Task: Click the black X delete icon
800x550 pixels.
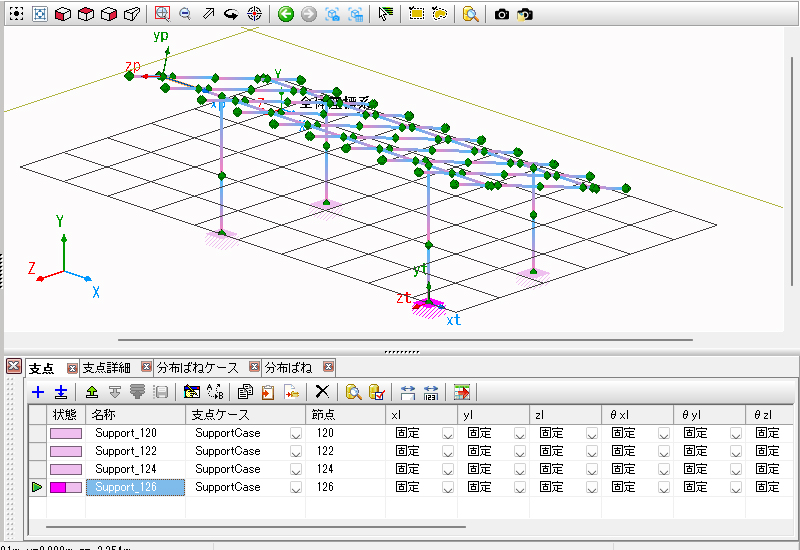Action: click(322, 392)
